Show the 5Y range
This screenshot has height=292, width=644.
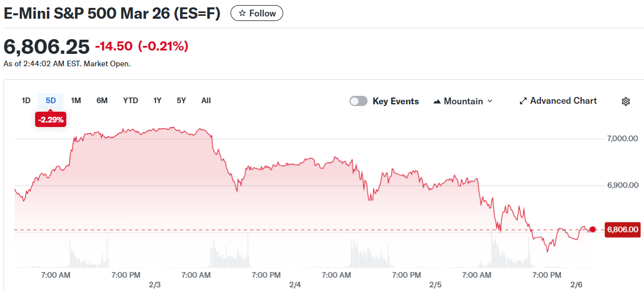[x=181, y=100]
